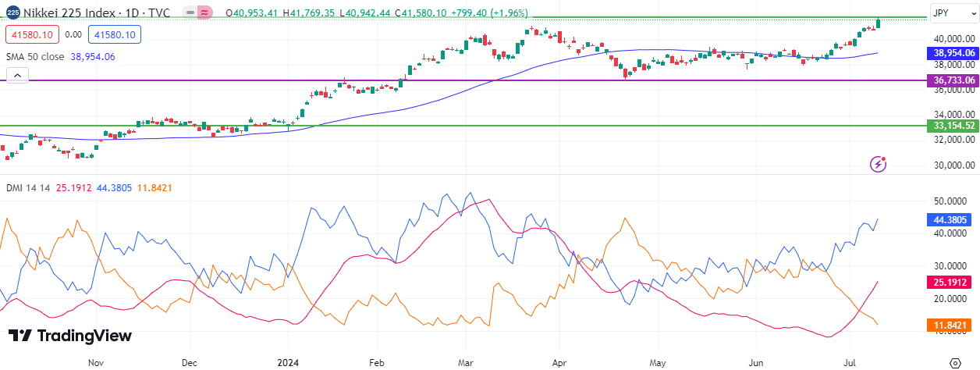
Task: Click the Mar label on time axis
Action: point(466,363)
